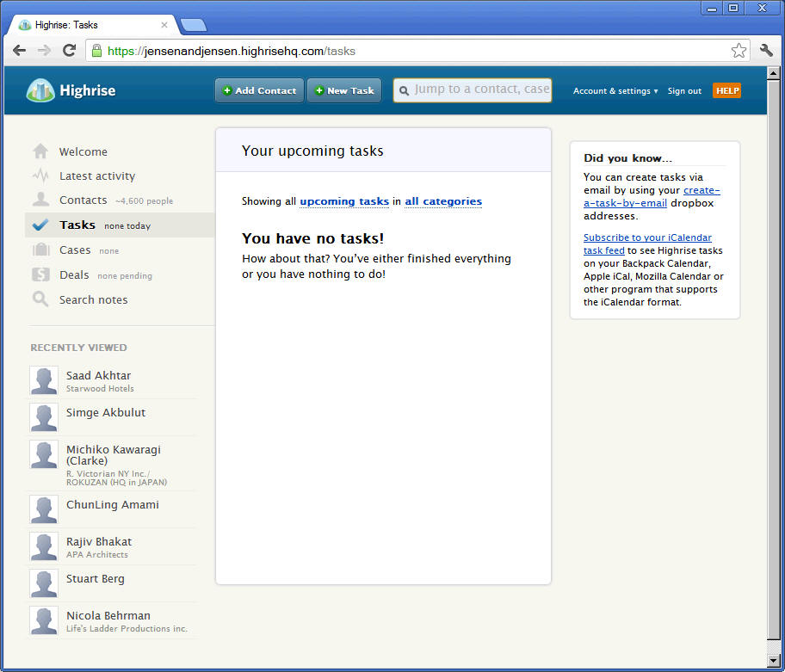Image resolution: width=785 pixels, height=672 pixels.
Task: Open the upcoming tasks filter link
Action: [344, 201]
